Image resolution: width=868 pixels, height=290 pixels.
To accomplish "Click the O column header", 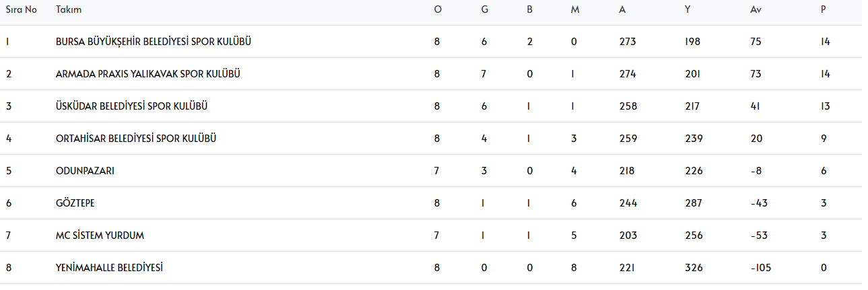I will [438, 10].
